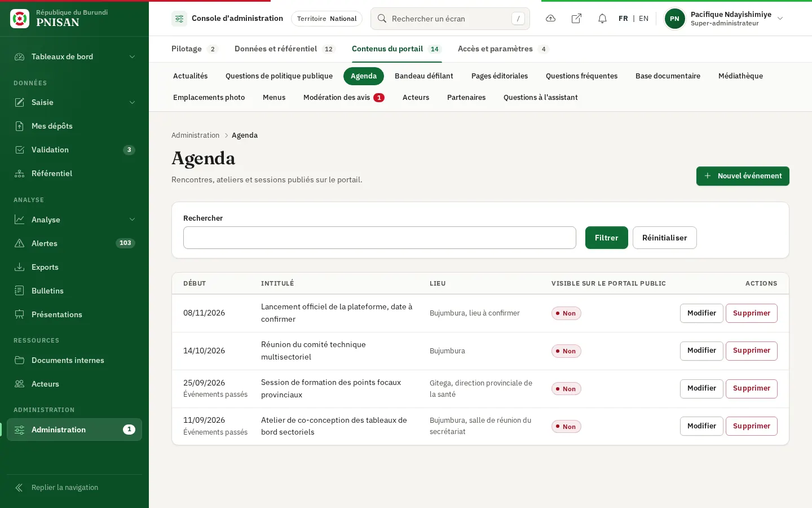This screenshot has height=508, width=812.
Task: Click the Analyse chart icon
Action: click(x=20, y=220)
